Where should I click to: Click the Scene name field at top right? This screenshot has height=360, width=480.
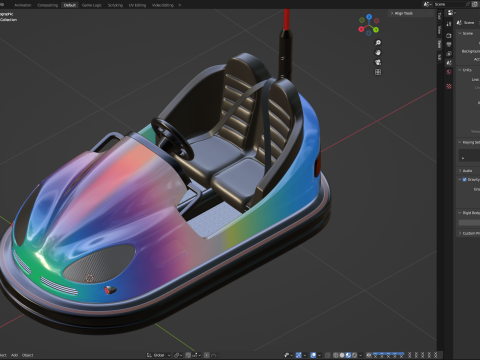click(x=449, y=4)
